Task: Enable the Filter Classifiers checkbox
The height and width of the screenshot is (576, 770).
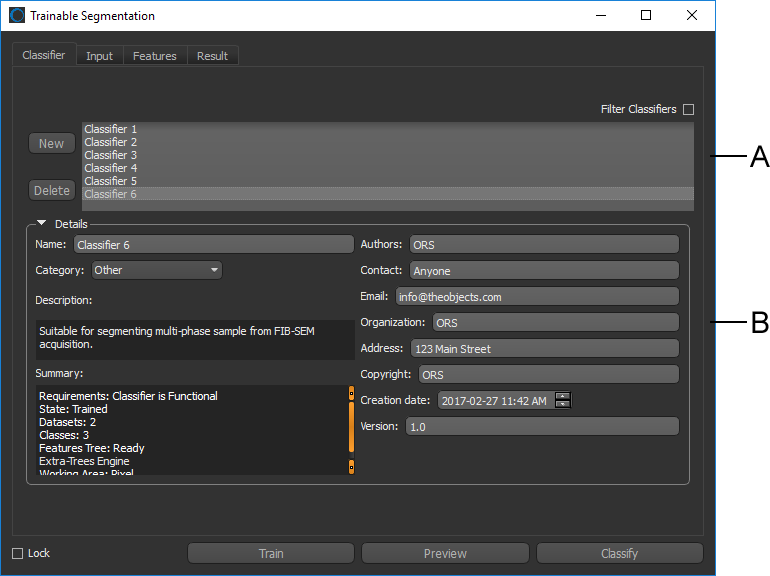Action: point(688,110)
